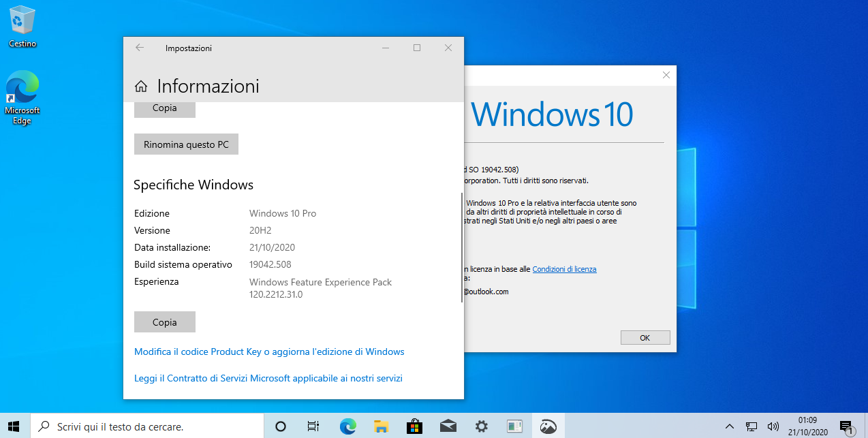Maximize the Impostazioni window
Screen dimensions: 868x438
click(417, 48)
